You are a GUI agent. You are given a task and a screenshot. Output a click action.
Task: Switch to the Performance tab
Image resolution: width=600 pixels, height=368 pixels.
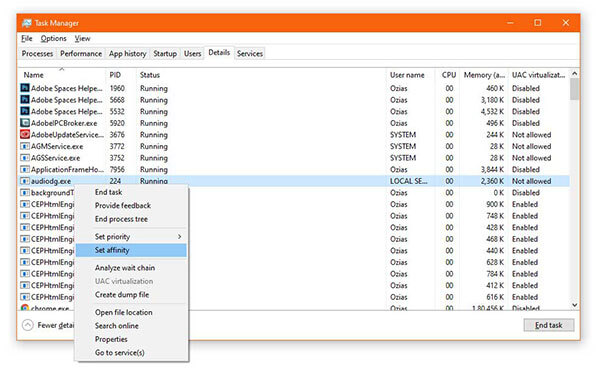tap(81, 54)
